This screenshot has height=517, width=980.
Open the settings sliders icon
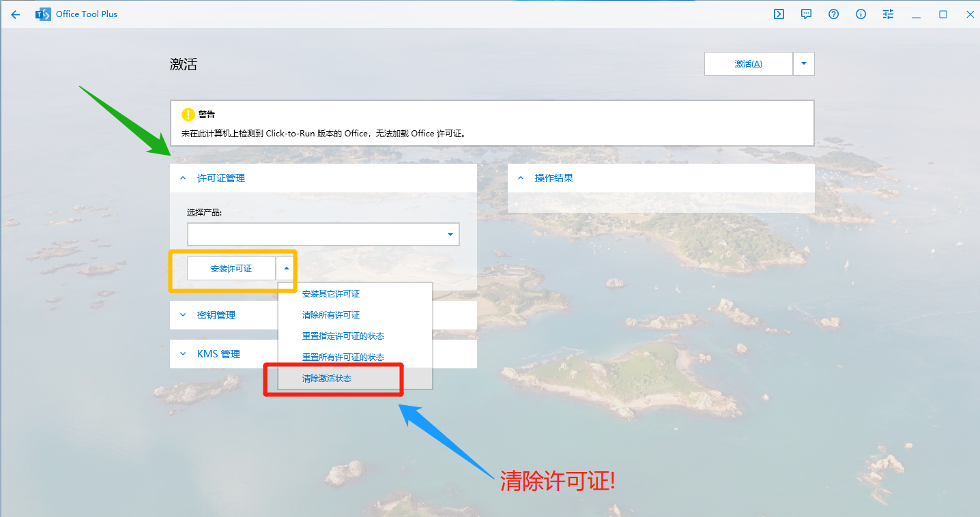coord(888,14)
